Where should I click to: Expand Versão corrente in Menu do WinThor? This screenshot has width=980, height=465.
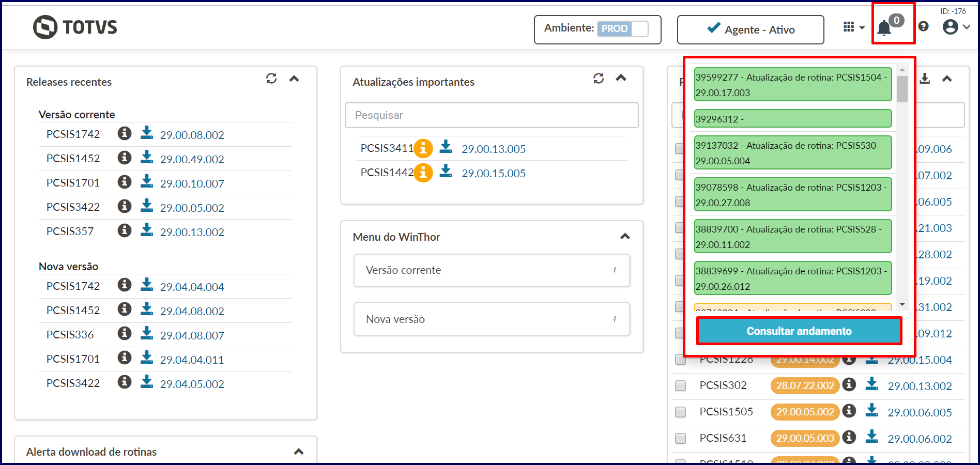[x=492, y=270]
